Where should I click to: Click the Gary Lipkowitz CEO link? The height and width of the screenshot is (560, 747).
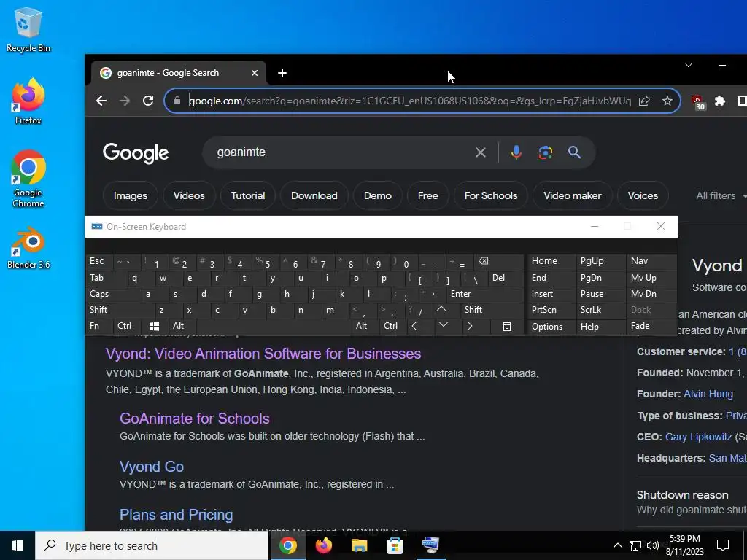click(698, 437)
